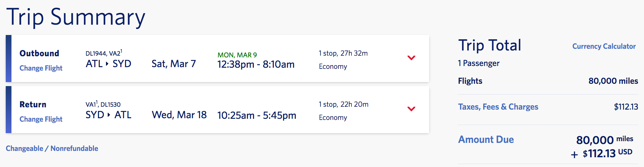Click the Trip Total heading
This screenshot has height=167, width=644.
[x=490, y=45]
